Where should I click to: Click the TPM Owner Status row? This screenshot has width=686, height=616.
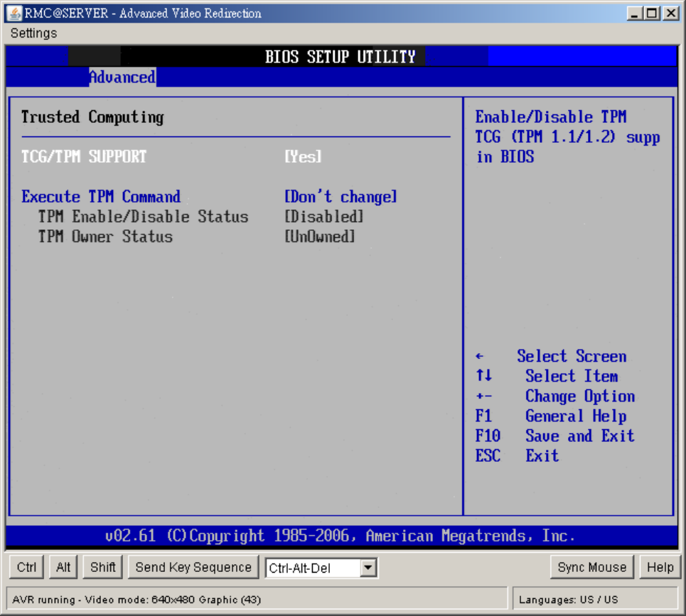105,237
